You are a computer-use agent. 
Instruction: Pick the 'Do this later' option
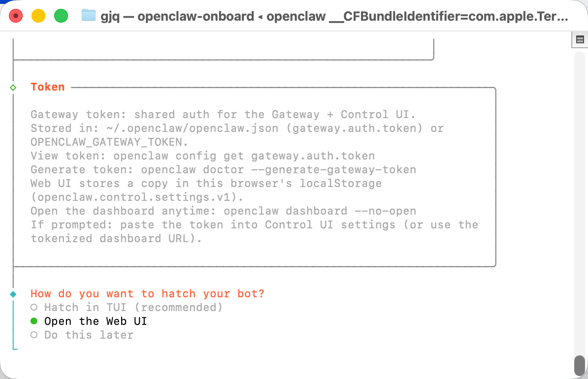pos(89,335)
